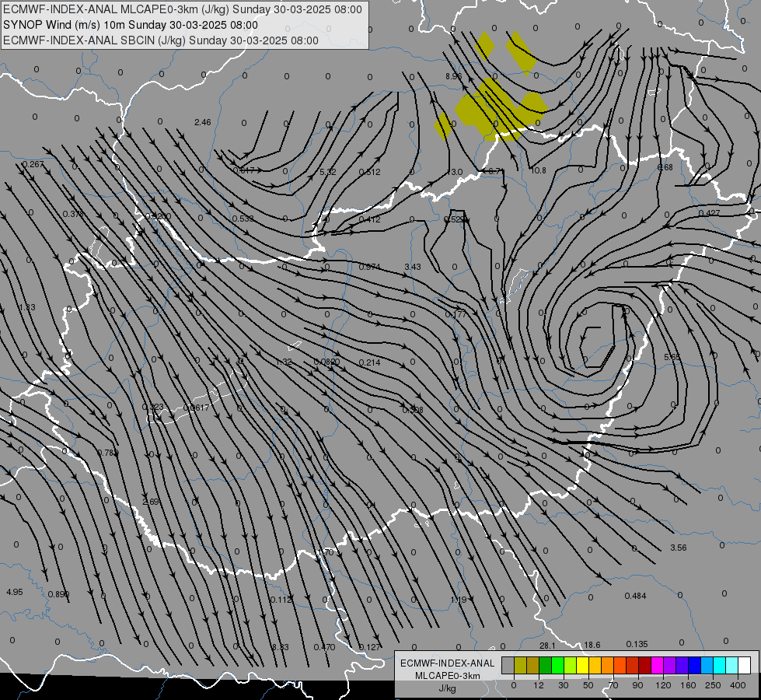Click the map value 8.83
Viewport: 761px width, 700px height.
(280, 647)
